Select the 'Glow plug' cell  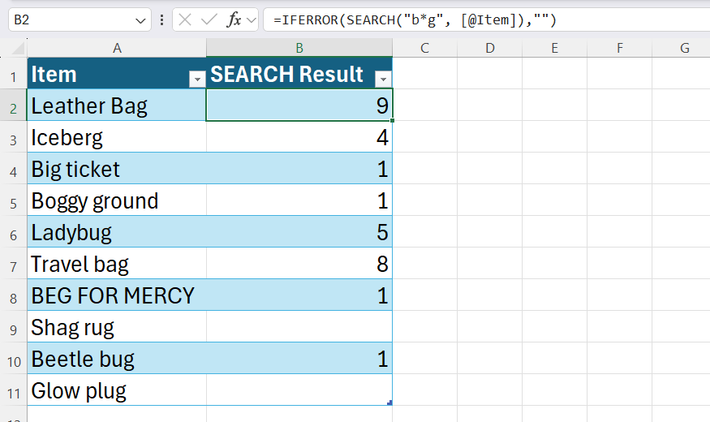point(117,390)
